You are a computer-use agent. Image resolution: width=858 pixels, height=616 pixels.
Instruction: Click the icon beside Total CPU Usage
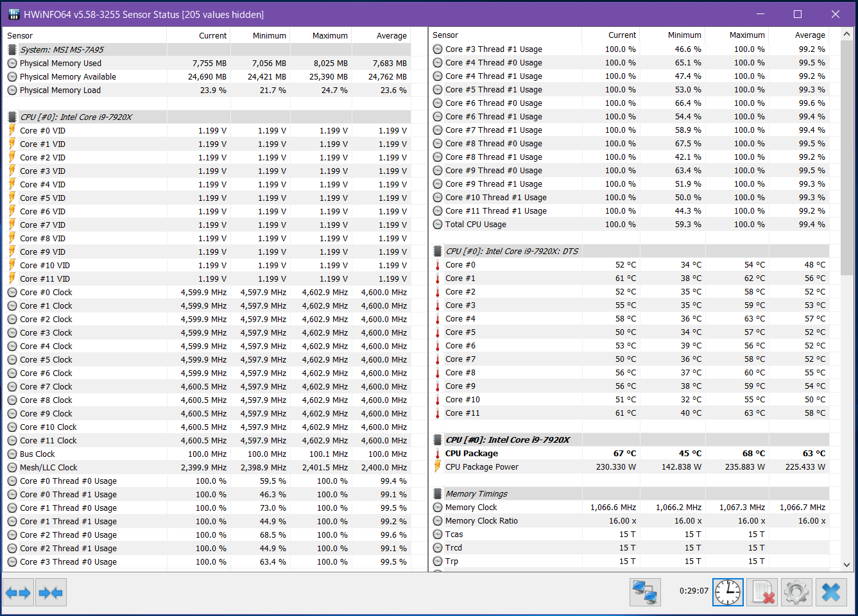pyautogui.click(x=438, y=224)
